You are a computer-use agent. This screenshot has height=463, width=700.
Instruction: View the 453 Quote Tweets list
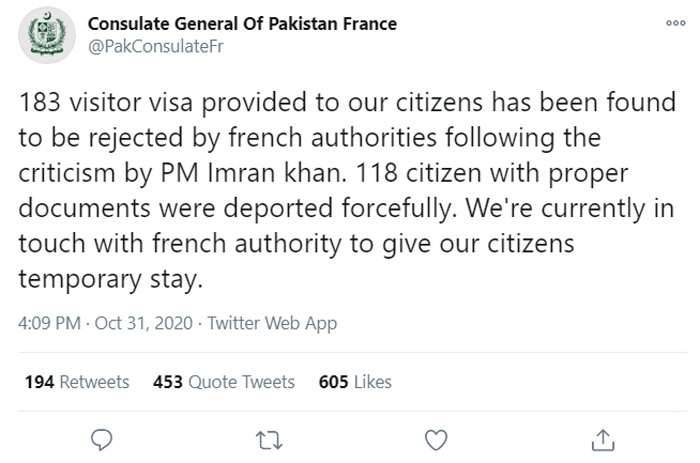pyautogui.click(x=224, y=382)
